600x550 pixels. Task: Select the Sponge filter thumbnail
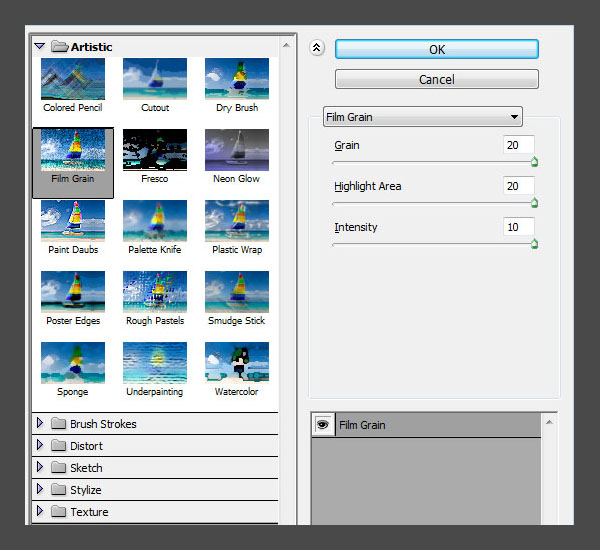click(x=73, y=363)
